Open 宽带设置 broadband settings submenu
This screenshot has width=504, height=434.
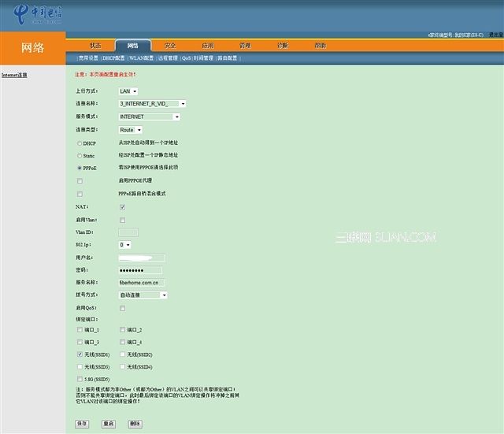(88, 58)
